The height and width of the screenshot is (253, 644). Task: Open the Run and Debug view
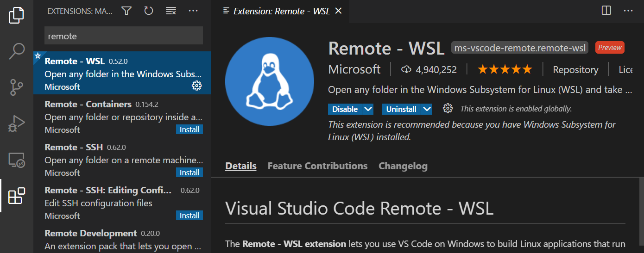17,124
